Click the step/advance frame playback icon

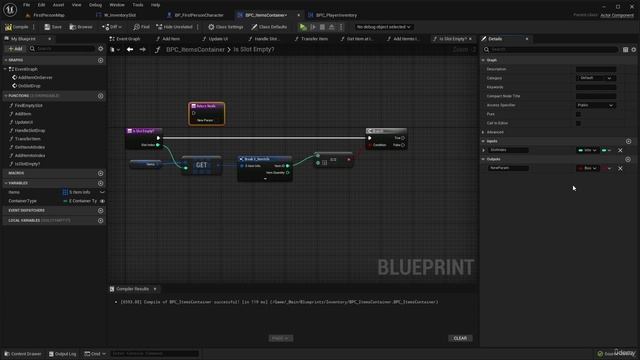click(x=313, y=27)
